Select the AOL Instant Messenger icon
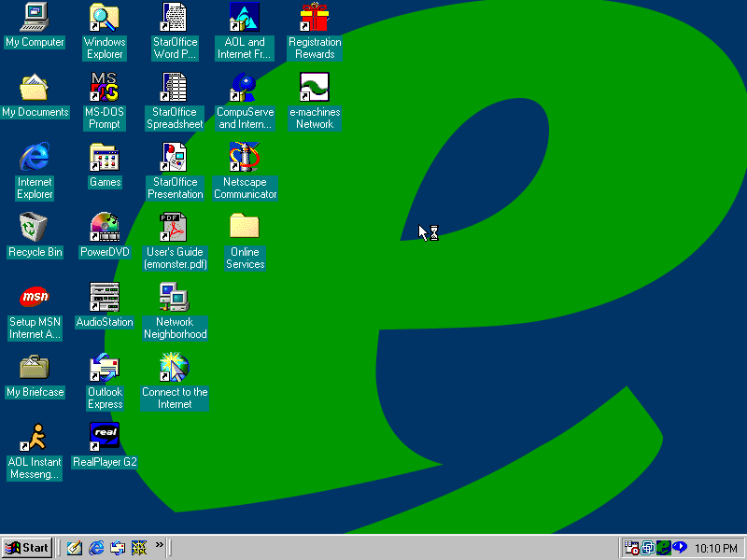747x560 pixels. pyautogui.click(x=35, y=437)
